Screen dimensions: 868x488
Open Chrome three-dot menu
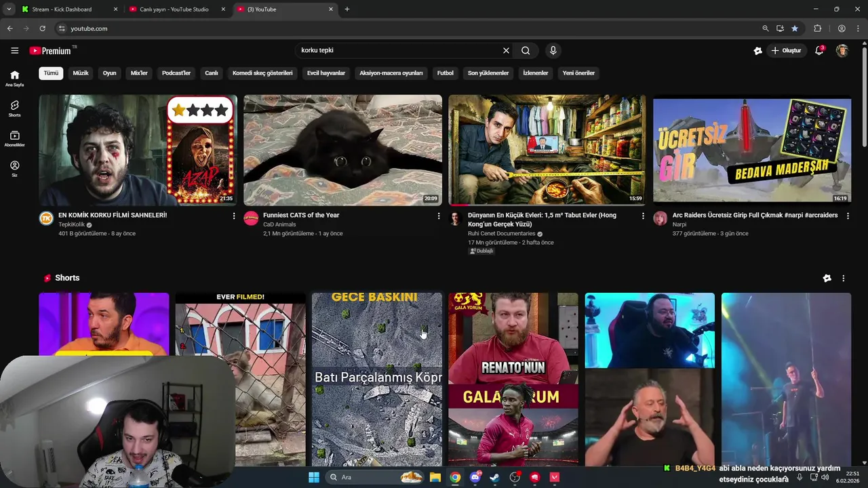859,28
